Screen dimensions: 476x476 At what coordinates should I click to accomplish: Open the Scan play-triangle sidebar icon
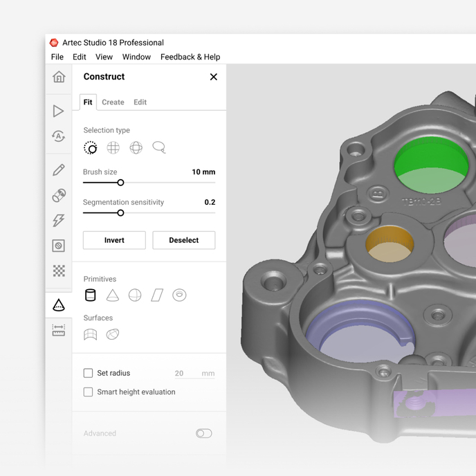[x=58, y=111]
